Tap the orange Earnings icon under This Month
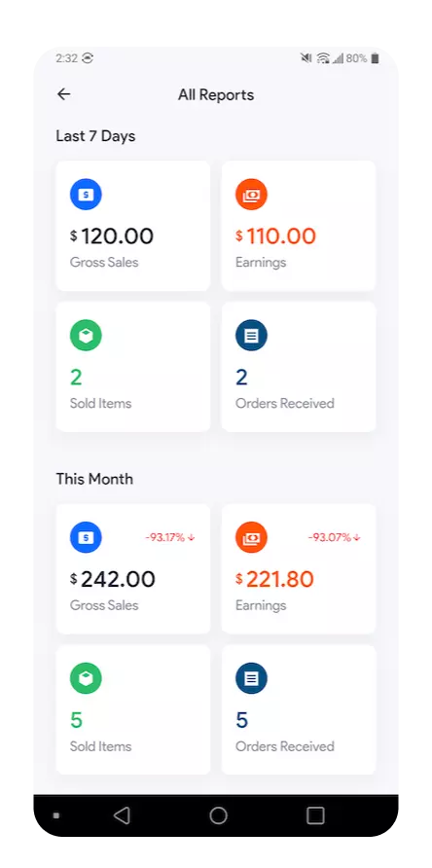 click(x=251, y=537)
